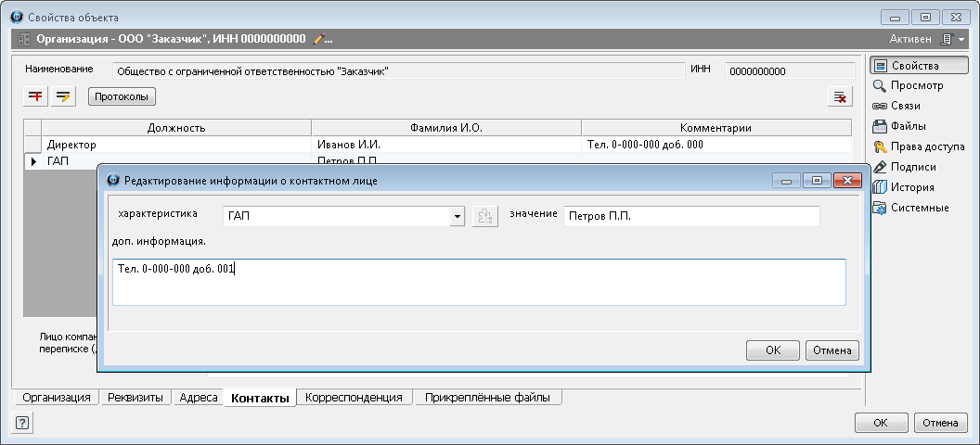This screenshot has width=980, height=445.
Task: Click the Протоколы button
Action: pos(122,96)
